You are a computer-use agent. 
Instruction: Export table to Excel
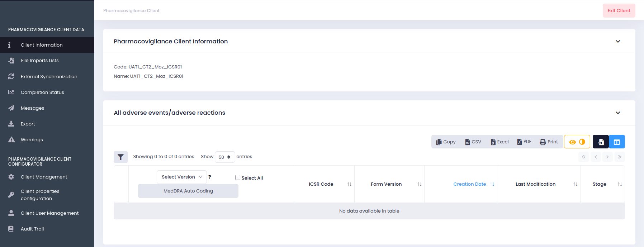[499, 142]
